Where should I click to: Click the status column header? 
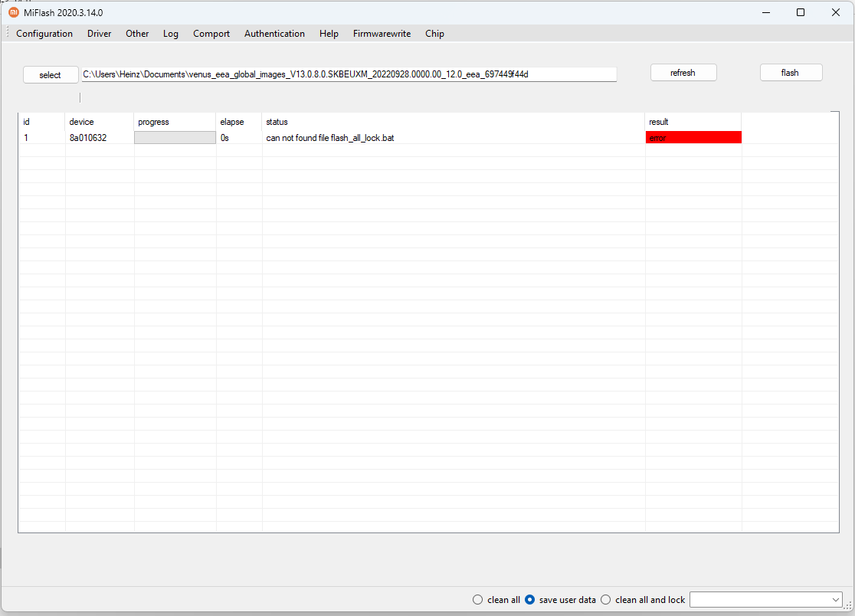(x=277, y=122)
